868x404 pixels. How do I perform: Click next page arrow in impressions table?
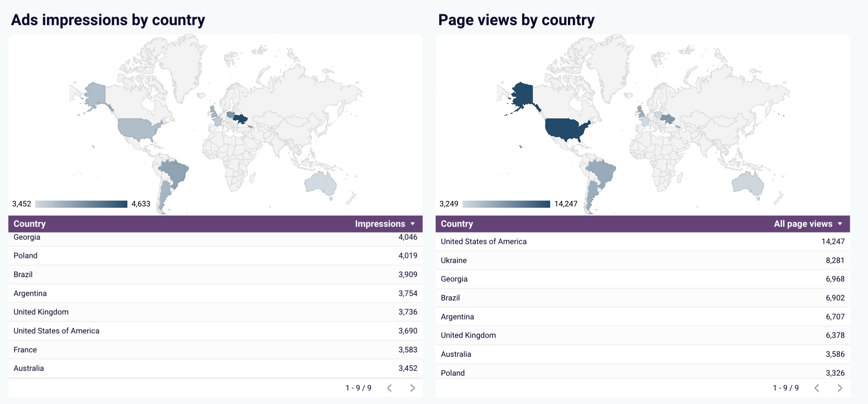412,388
